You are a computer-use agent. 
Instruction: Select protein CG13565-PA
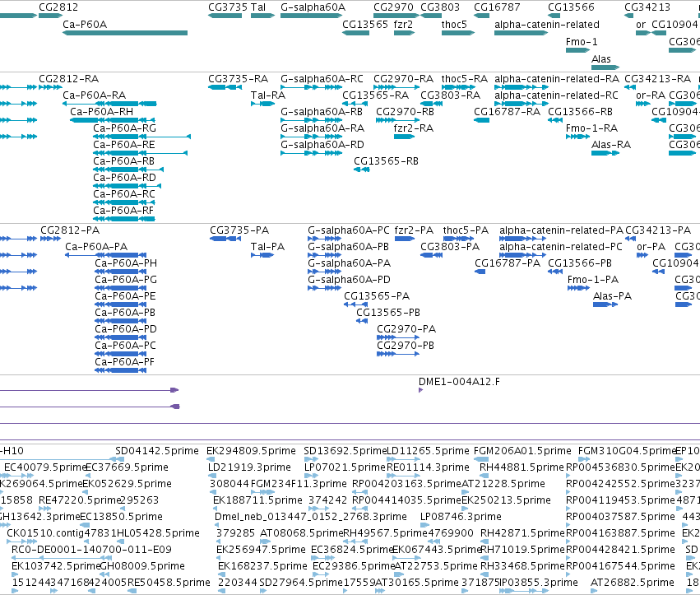(356, 304)
